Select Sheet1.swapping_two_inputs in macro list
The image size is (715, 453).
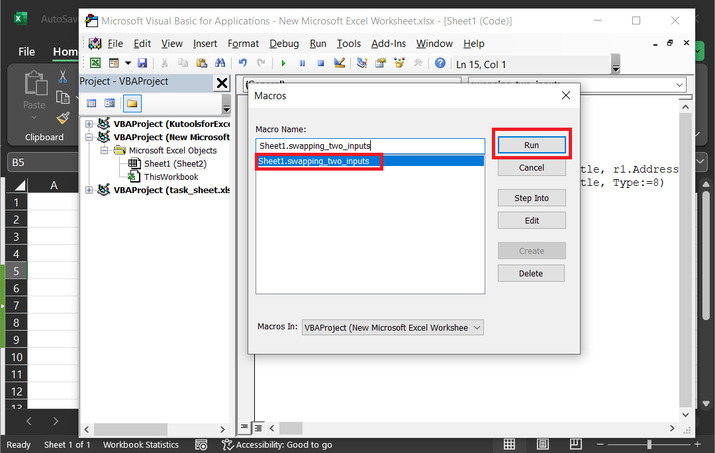pyautogui.click(x=318, y=161)
